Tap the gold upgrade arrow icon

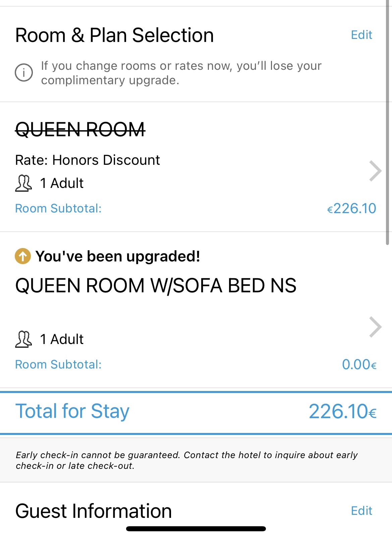(x=23, y=256)
